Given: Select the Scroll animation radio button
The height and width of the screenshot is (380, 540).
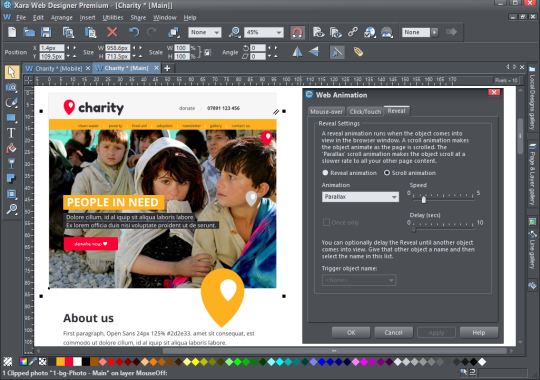Looking at the screenshot, I should click(387, 173).
